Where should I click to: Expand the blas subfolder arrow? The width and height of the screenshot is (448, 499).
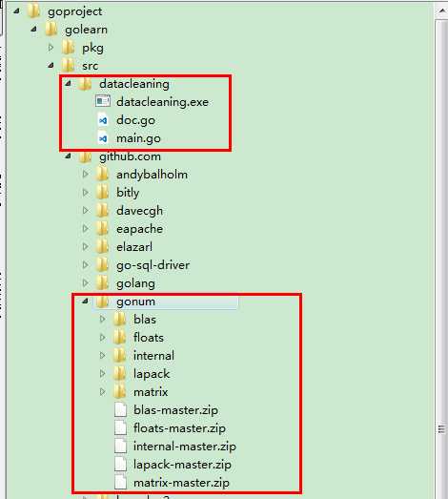point(102,319)
